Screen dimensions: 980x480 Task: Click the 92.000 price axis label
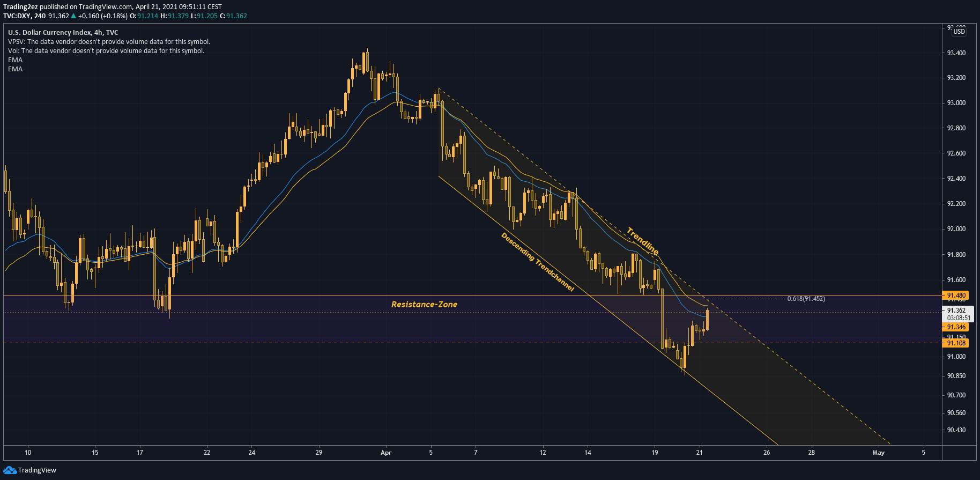956,229
